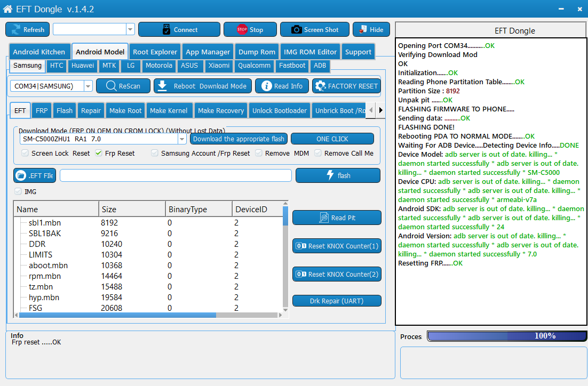This screenshot has height=386, width=588.
Task: Expand the SM-C5000ZHU1 firmware dropdown
Action: click(x=182, y=139)
